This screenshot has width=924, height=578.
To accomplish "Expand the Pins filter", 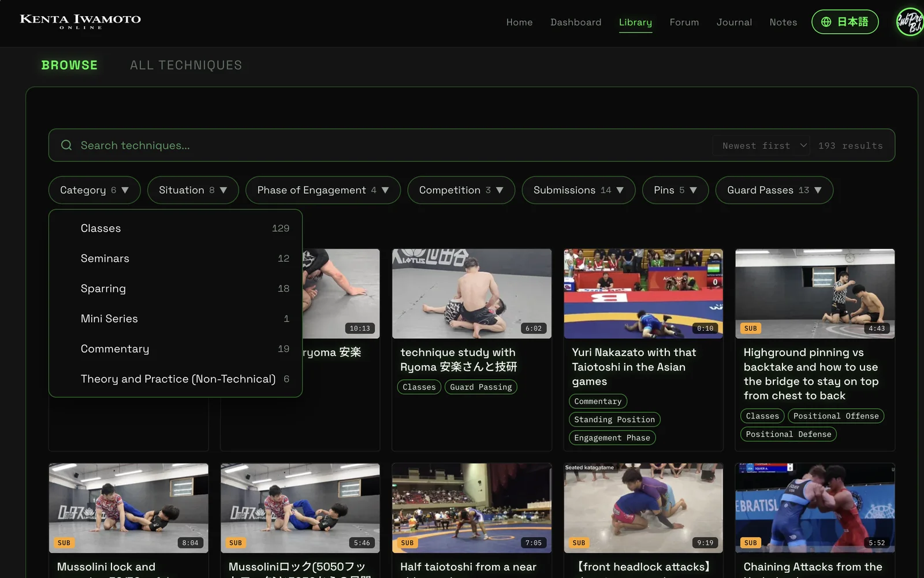I will 675,190.
